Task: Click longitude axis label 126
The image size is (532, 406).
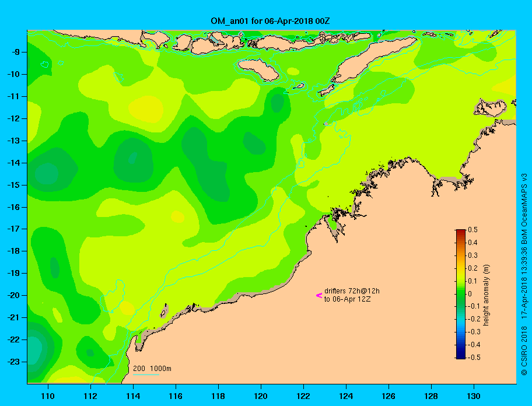Action: [x=388, y=396]
